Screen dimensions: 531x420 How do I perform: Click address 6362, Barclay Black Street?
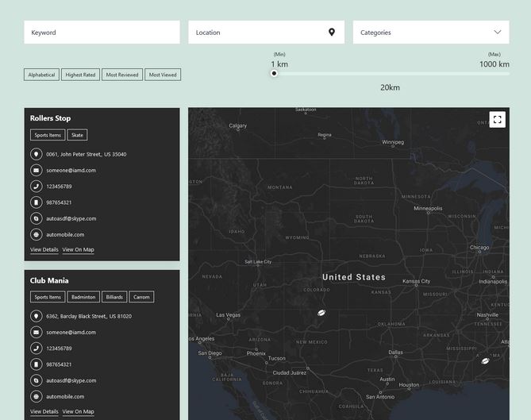[89, 316]
